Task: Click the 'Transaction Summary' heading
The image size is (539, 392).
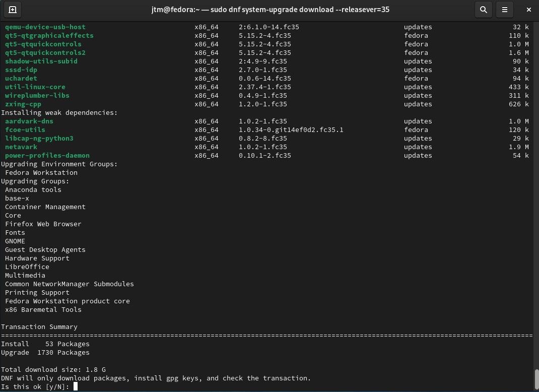Action: [x=39, y=327]
